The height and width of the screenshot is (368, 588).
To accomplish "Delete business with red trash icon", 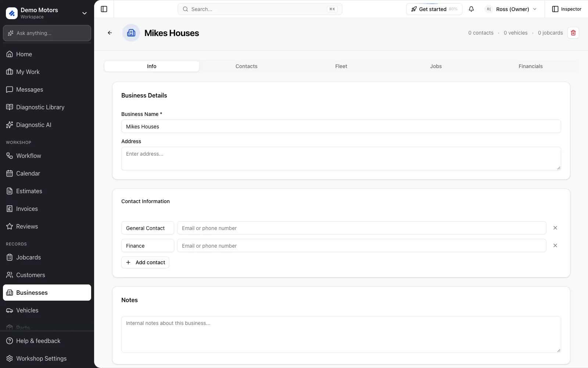I will pos(573,33).
